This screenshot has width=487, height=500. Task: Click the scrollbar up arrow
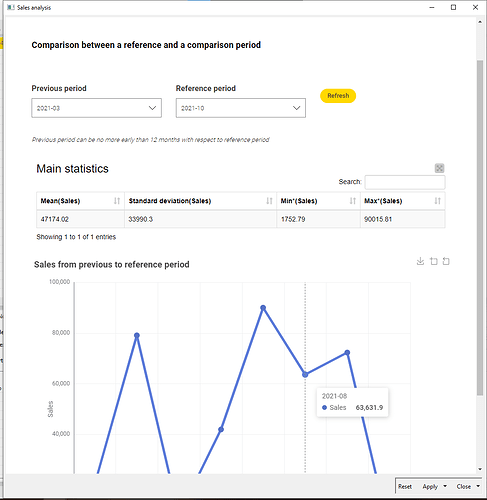tap(480, 22)
